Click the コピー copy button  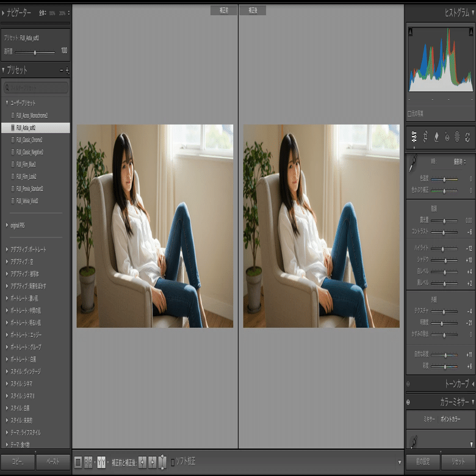pyautogui.click(x=18, y=461)
